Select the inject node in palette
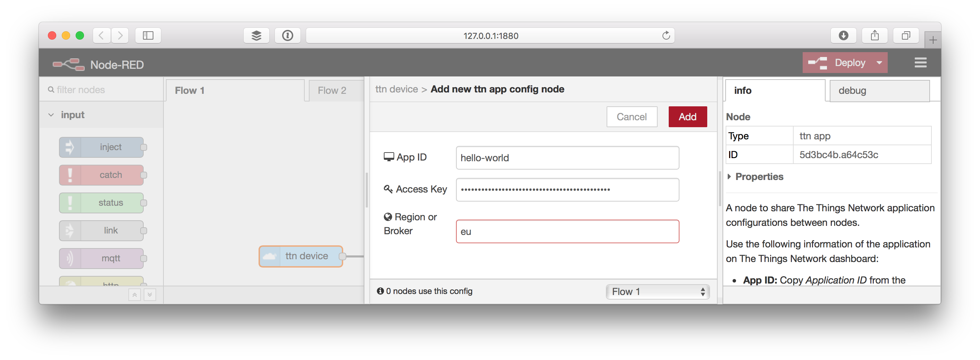 pyautogui.click(x=102, y=147)
